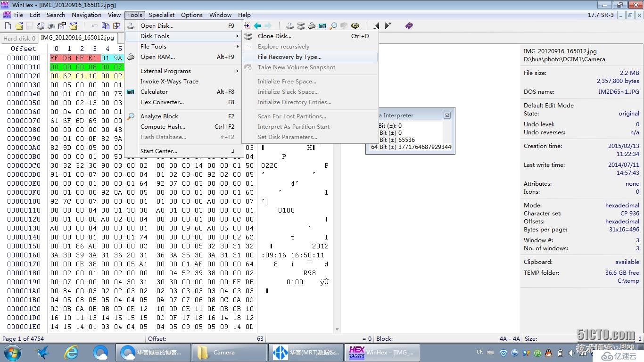
Task: Click the Analyze Block magnifier toolbar icon
Action: pyautogui.click(x=333, y=26)
